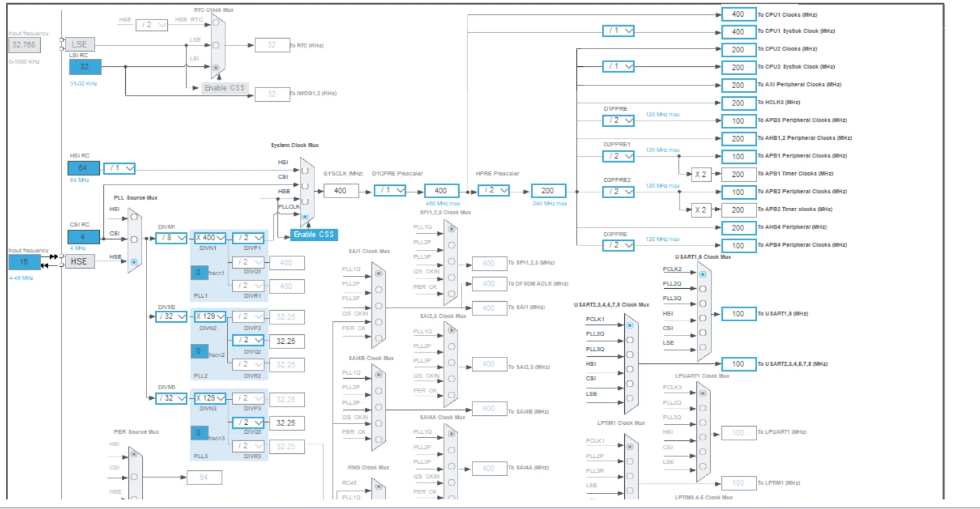This screenshot has height=509, width=980.
Task: Open the D3PPRE /2 dropdown
Action: point(618,245)
